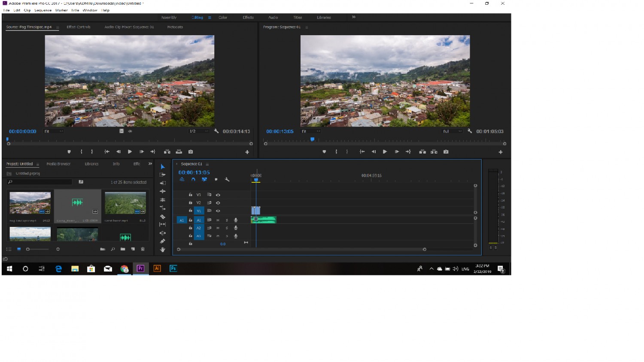Play the Program monitor sequence

pyautogui.click(x=385, y=152)
